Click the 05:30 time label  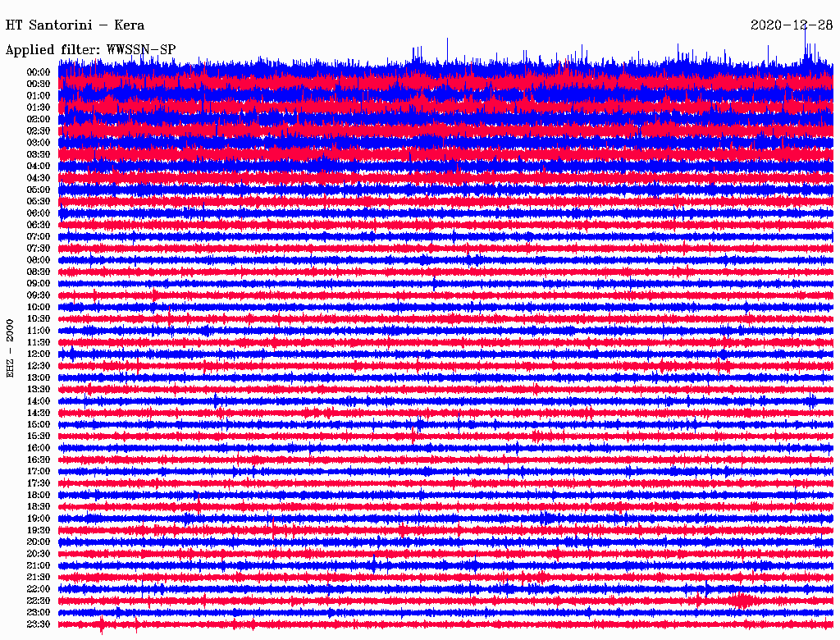click(x=39, y=202)
